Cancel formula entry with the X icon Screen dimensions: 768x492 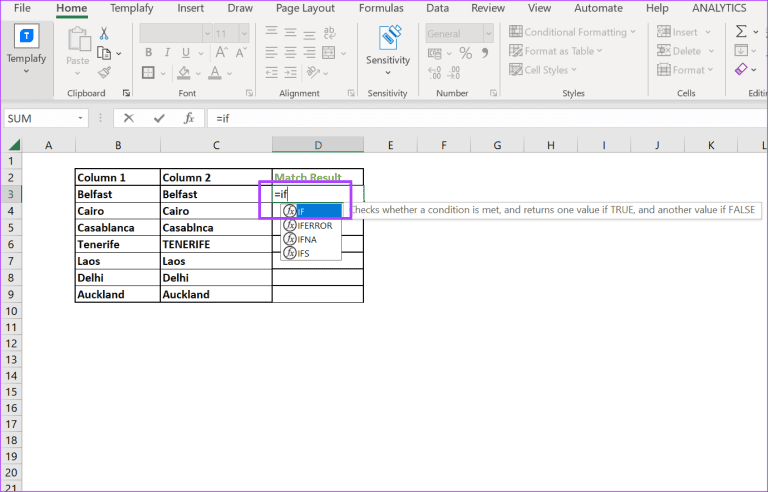129,118
